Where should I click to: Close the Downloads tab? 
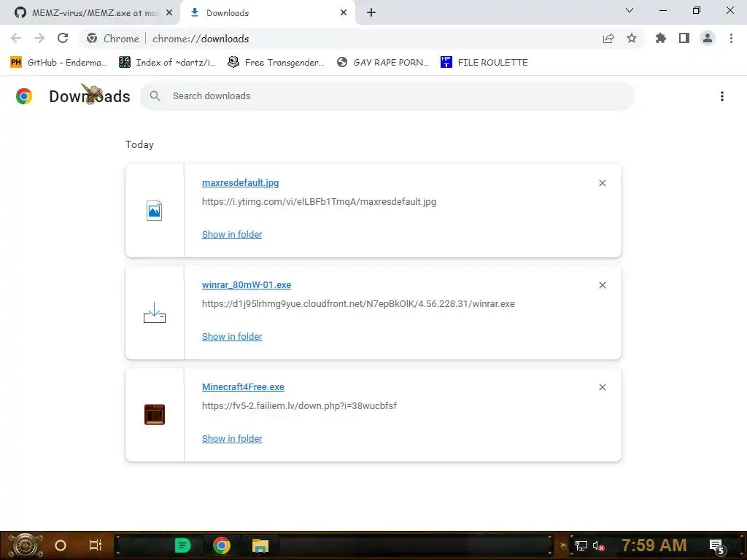click(344, 13)
